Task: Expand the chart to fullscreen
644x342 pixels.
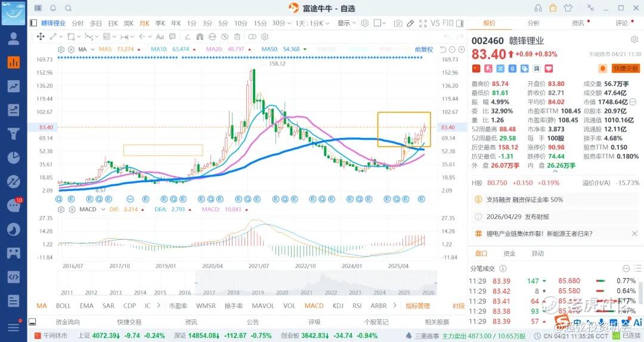Action: [x=423, y=23]
